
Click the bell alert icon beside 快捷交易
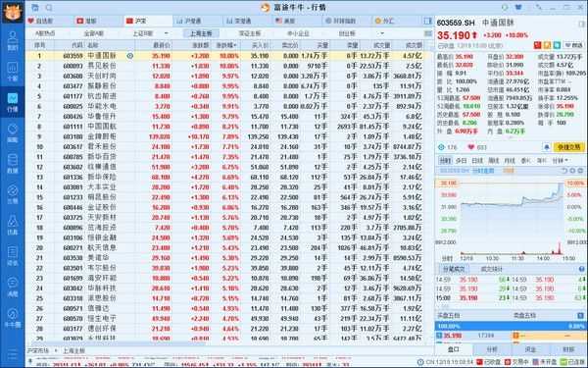click(547, 147)
